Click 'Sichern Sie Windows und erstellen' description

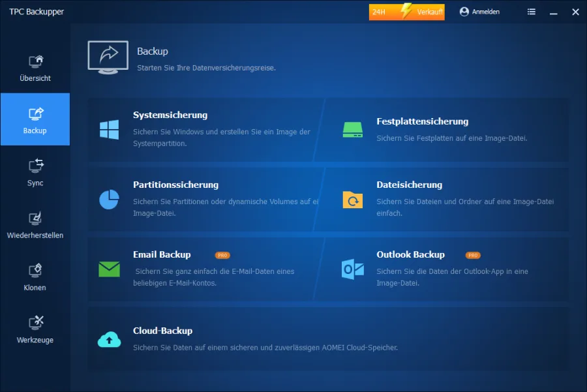[222, 138]
